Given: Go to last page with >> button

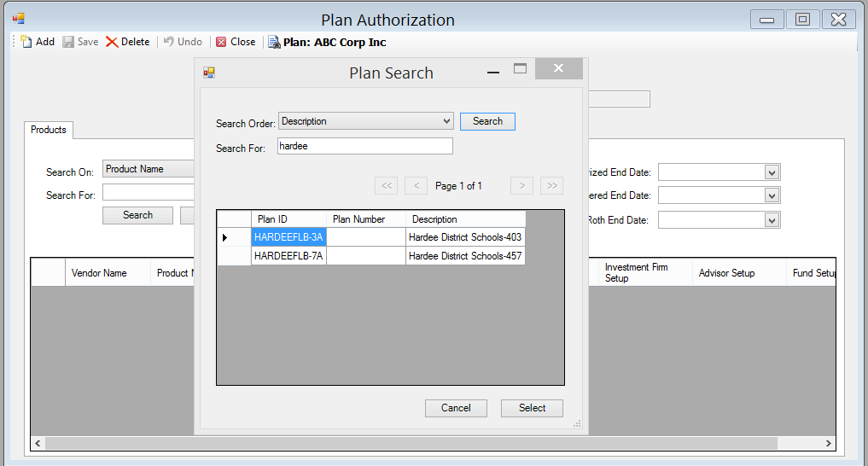Looking at the screenshot, I should (552, 185).
